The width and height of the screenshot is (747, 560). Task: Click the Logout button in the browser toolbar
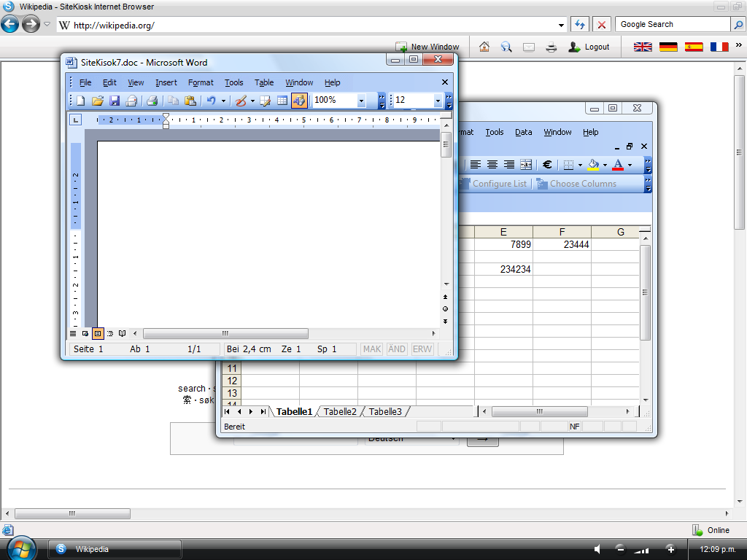point(589,47)
